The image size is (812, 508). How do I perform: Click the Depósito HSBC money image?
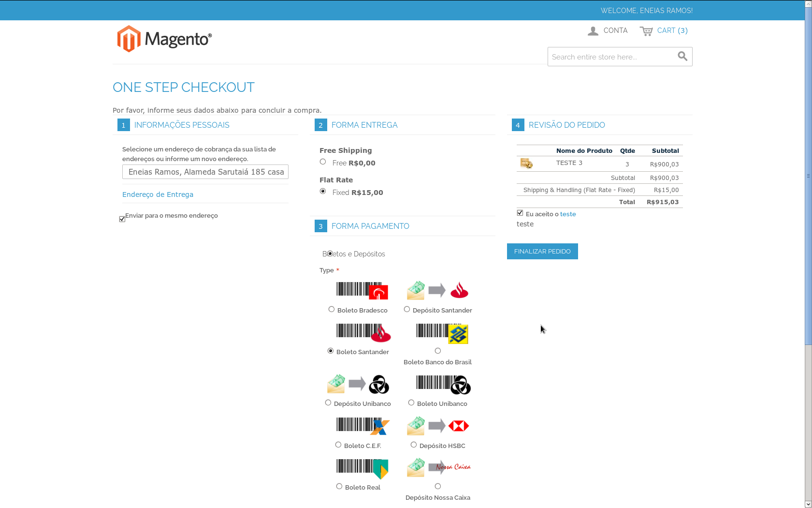point(437,426)
